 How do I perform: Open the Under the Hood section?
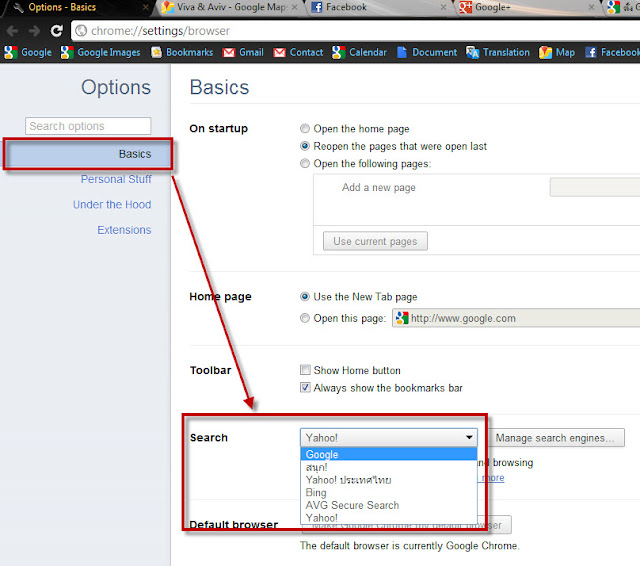112,204
